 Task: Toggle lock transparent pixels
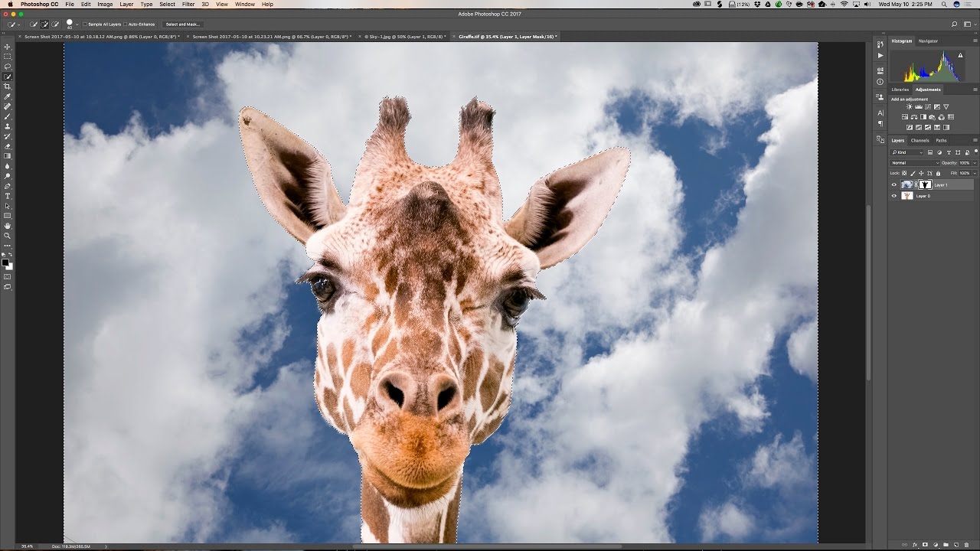[905, 173]
